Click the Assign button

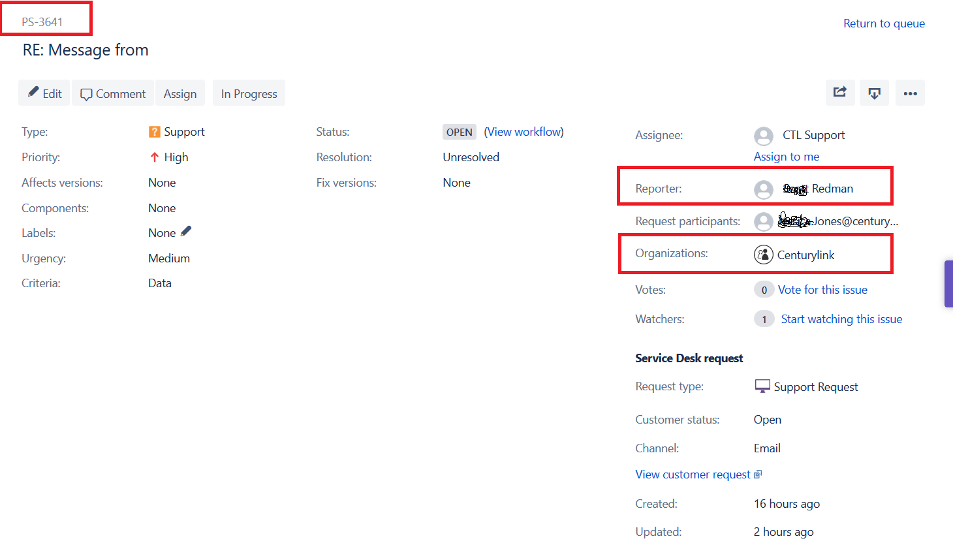[x=180, y=93]
